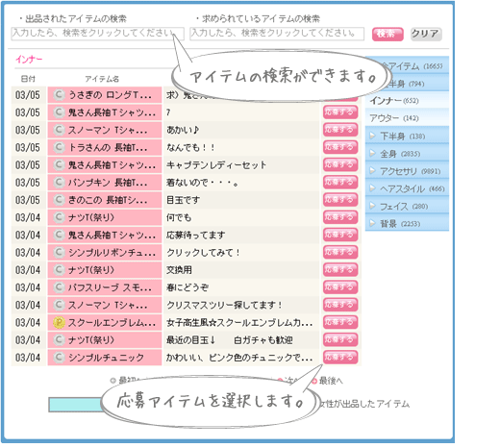The width and height of the screenshot is (500, 448).
Task: Click 応募する for the キャプテンレディーセット row
Action: click(x=340, y=165)
